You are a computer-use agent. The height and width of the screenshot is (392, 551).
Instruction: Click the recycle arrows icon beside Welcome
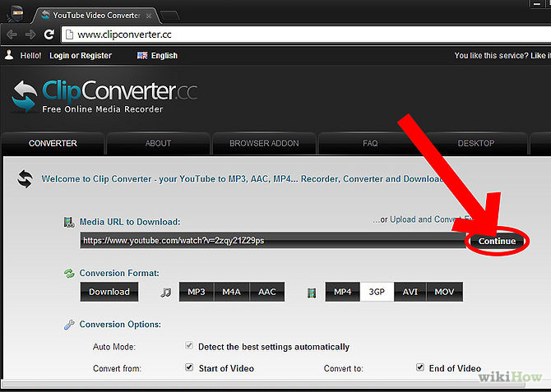coord(25,179)
